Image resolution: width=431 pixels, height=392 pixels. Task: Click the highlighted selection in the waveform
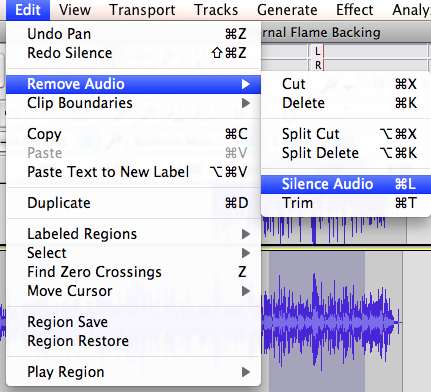317,322
